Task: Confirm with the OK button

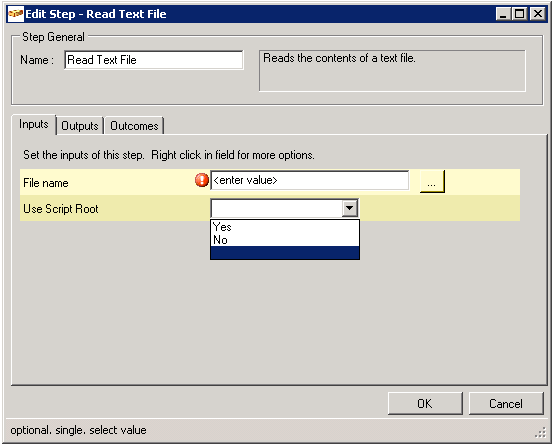Action: coord(425,403)
